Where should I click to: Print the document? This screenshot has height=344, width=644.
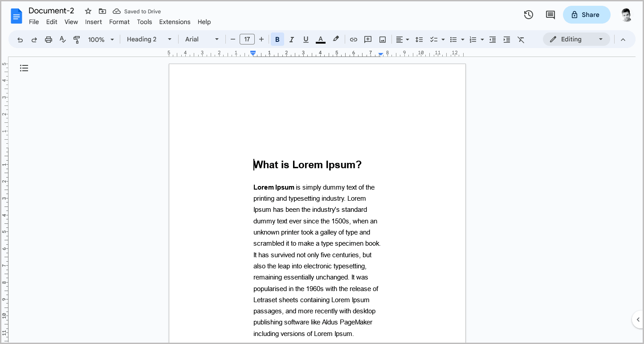48,39
